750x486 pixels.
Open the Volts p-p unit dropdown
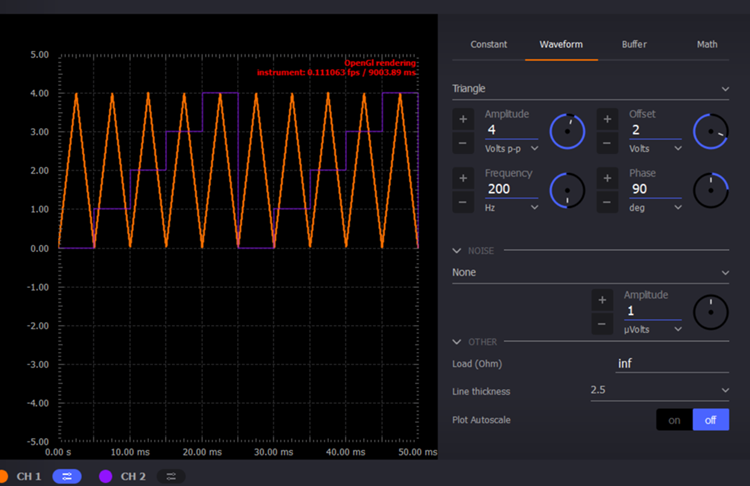pyautogui.click(x=511, y=148)
